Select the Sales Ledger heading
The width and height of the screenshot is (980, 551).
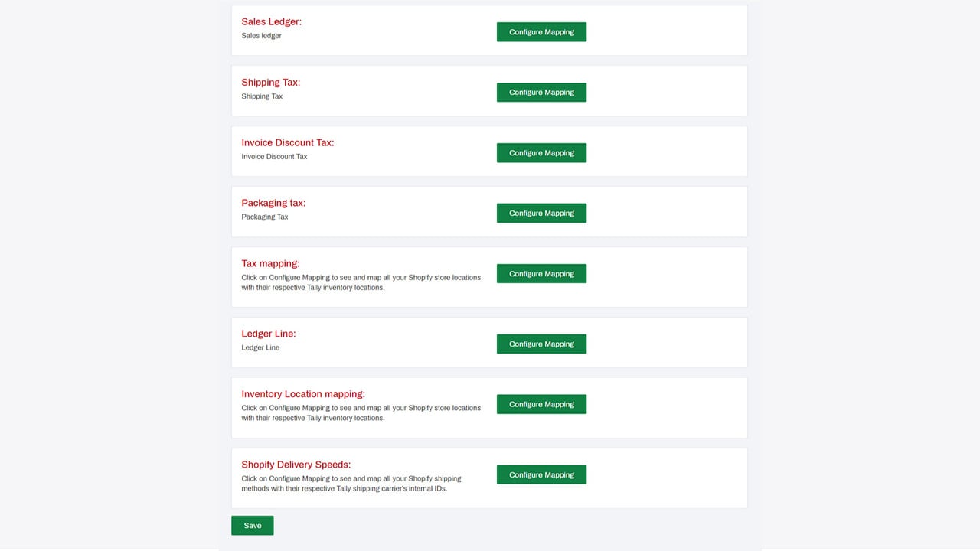(272, 21)
